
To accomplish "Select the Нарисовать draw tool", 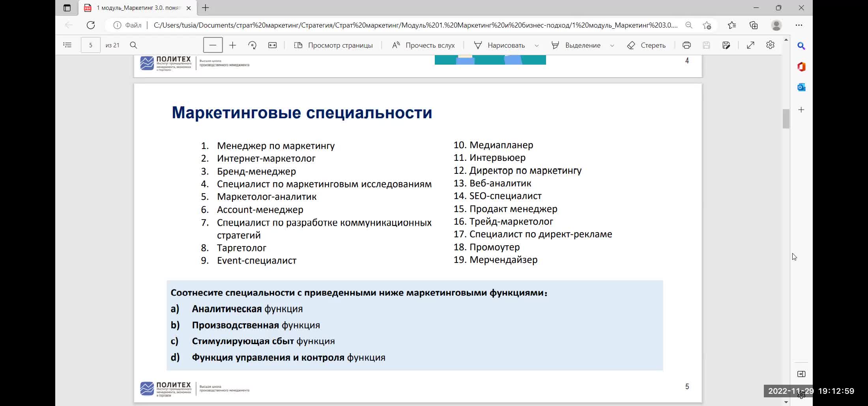I will (499, 45).
